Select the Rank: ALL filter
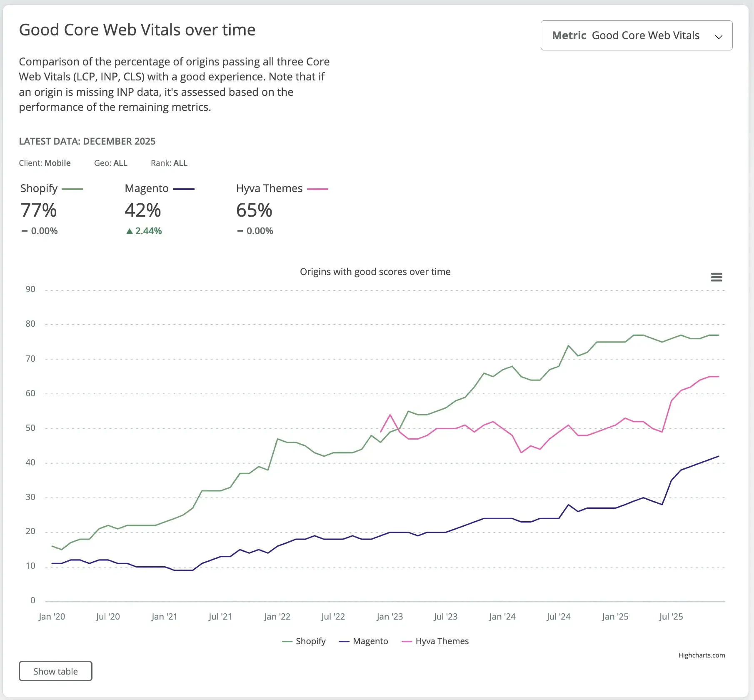Image resolution: width=754 pixels, height=700 pixels. click(x=169, y=163)
